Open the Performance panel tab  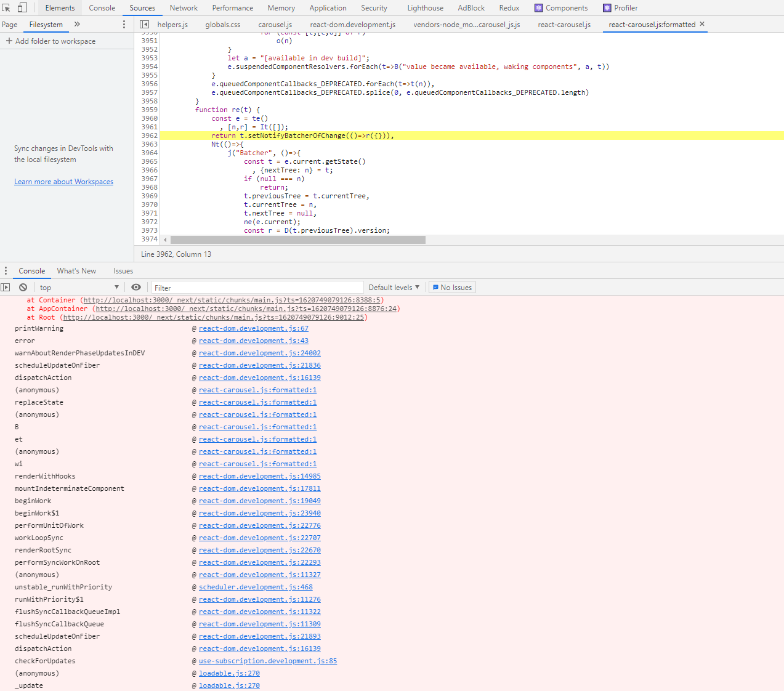click(x=233, y=8)
